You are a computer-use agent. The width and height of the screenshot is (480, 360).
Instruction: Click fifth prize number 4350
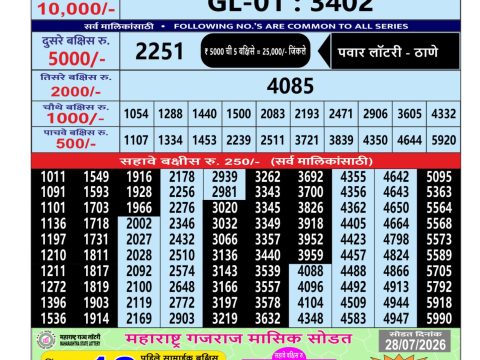(x=375, y=140)
